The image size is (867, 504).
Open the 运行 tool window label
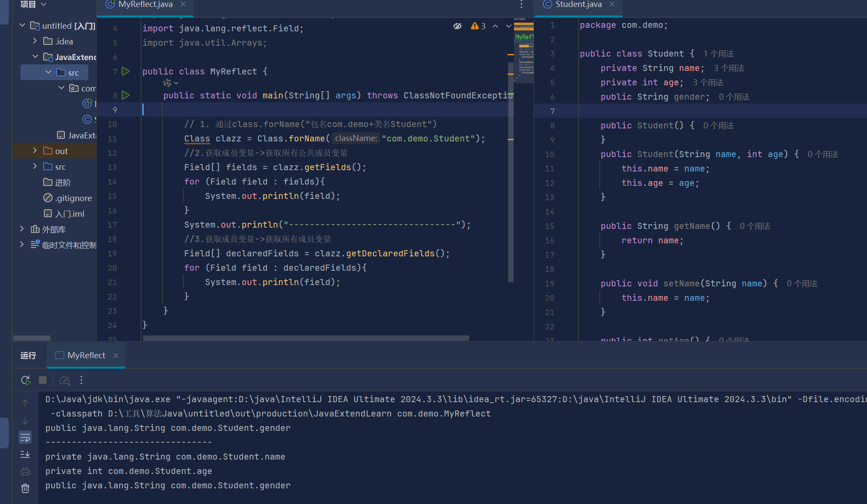pos(28,356)
